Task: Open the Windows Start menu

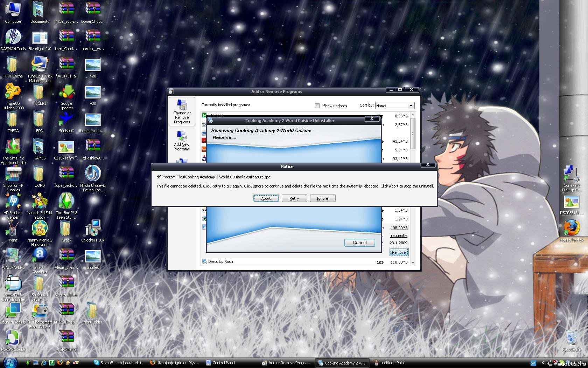Action: click(9, 363)
